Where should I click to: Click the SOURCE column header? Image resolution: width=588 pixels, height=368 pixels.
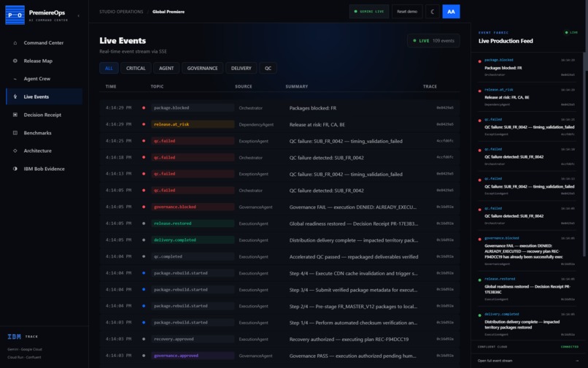click(x=244, y=86)
